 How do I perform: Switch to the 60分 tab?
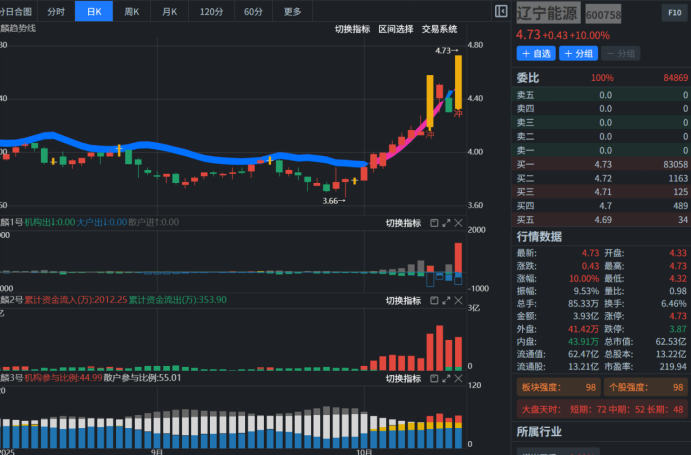coord(253,11)
